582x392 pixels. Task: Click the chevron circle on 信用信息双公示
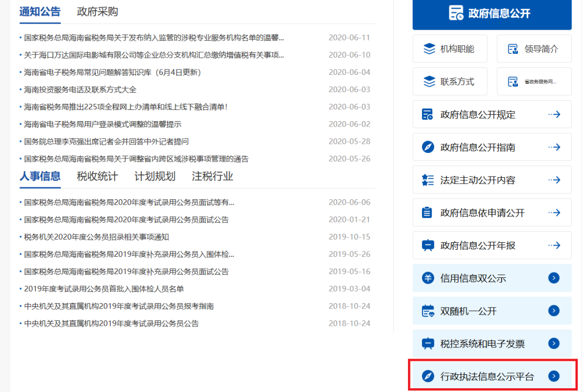554,278
